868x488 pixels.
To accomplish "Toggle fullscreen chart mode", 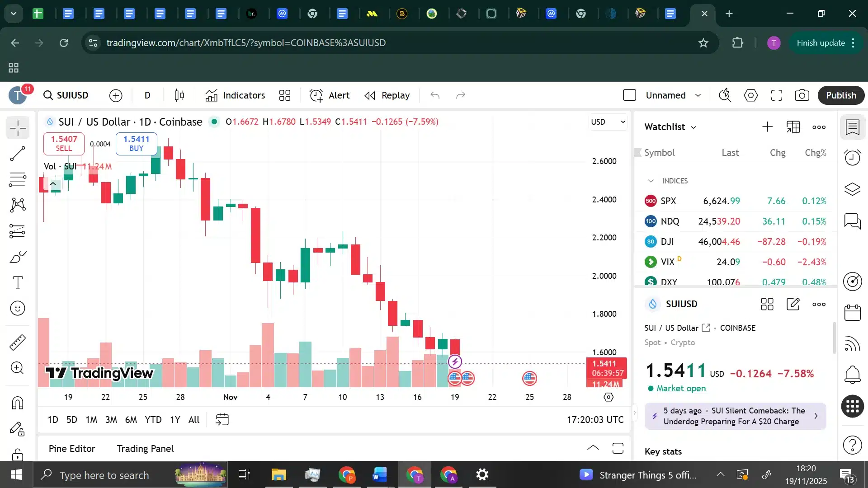I will pyautogui.click(x=777, y=95).
